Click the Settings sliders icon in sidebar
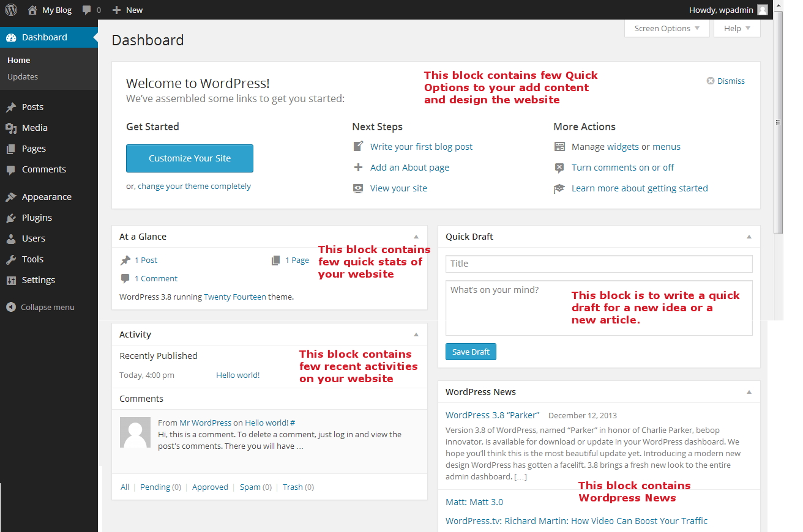Image resolution: width=803 pixels, height=532 pixels. click(x=11, y=280)
